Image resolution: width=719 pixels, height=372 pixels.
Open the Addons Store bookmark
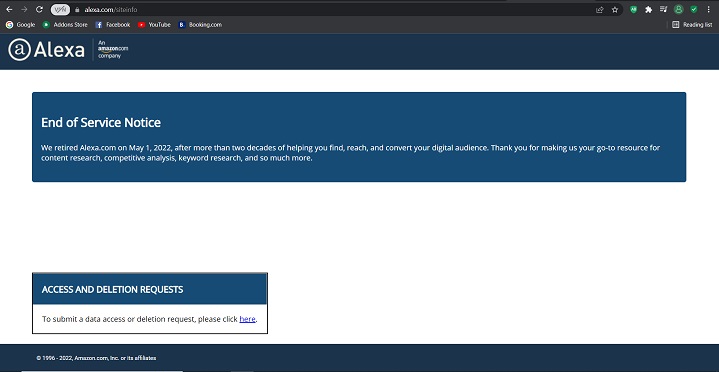coord(65,25)
